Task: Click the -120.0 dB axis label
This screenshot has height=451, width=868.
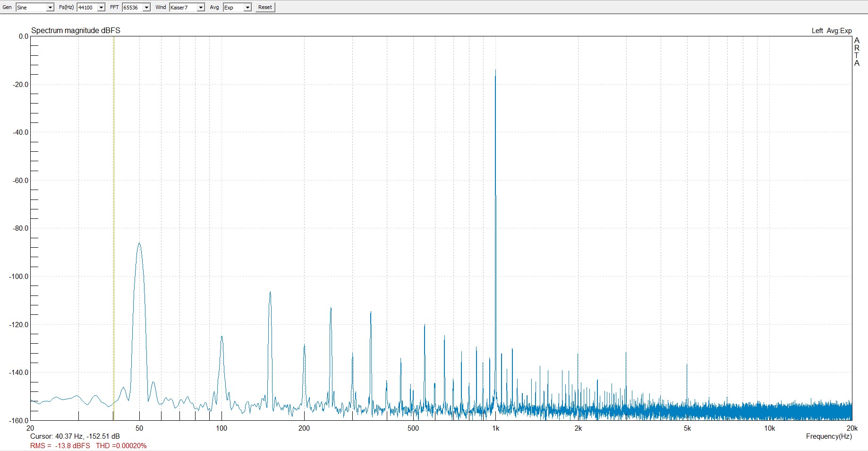Action: coord(19,325)
